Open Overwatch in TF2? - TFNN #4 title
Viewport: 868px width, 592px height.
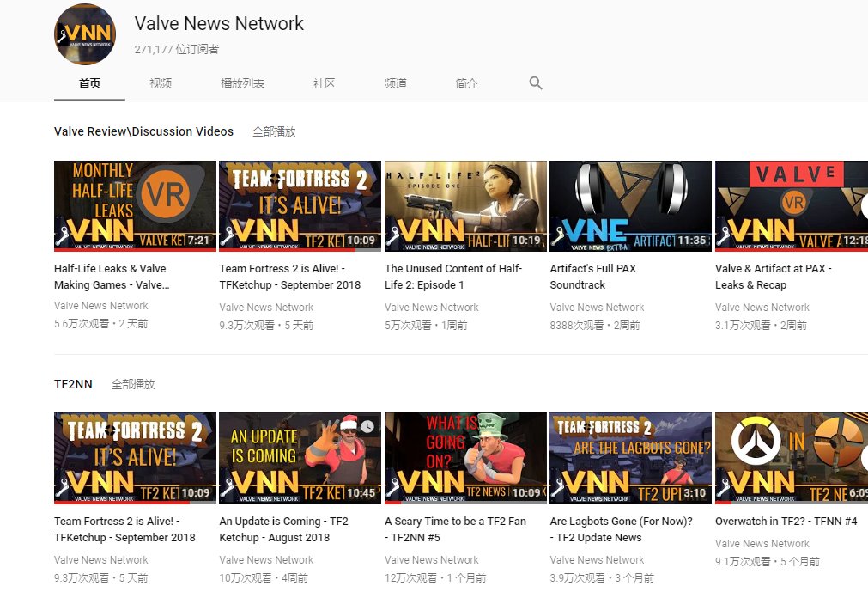click(786, 522)
